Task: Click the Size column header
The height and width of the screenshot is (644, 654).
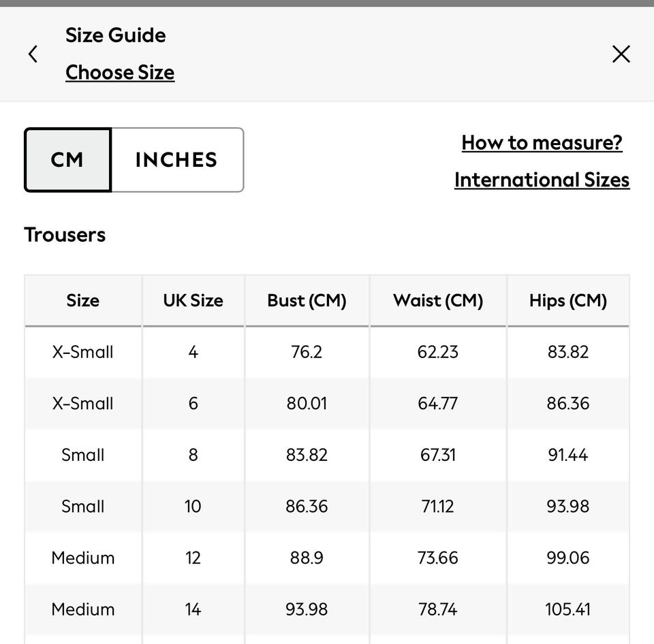Action: [83, 300]
